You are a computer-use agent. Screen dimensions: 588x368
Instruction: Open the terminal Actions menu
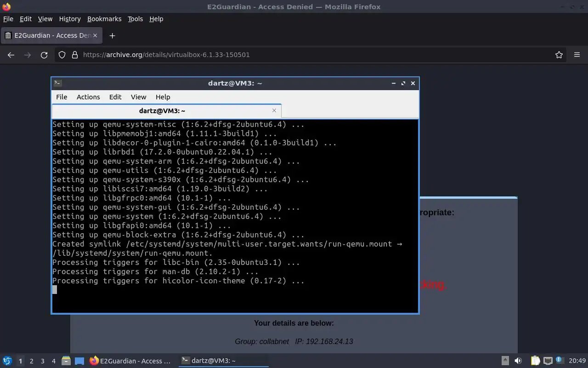tap(88, 97)
